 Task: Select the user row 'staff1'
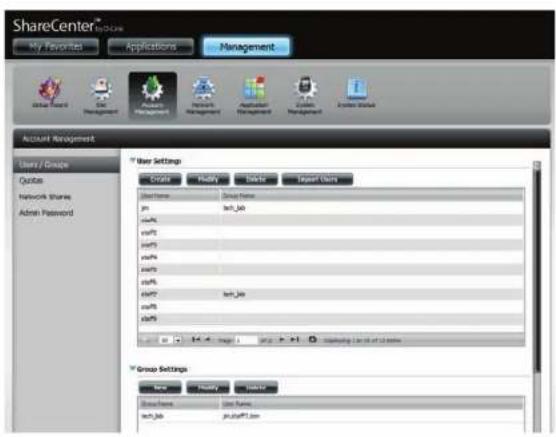331,220
